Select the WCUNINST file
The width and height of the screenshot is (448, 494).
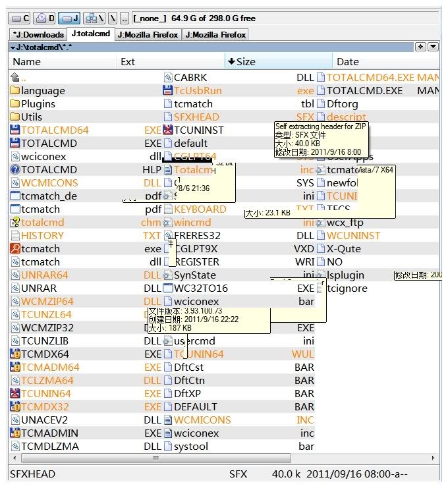tap(354, 235)
